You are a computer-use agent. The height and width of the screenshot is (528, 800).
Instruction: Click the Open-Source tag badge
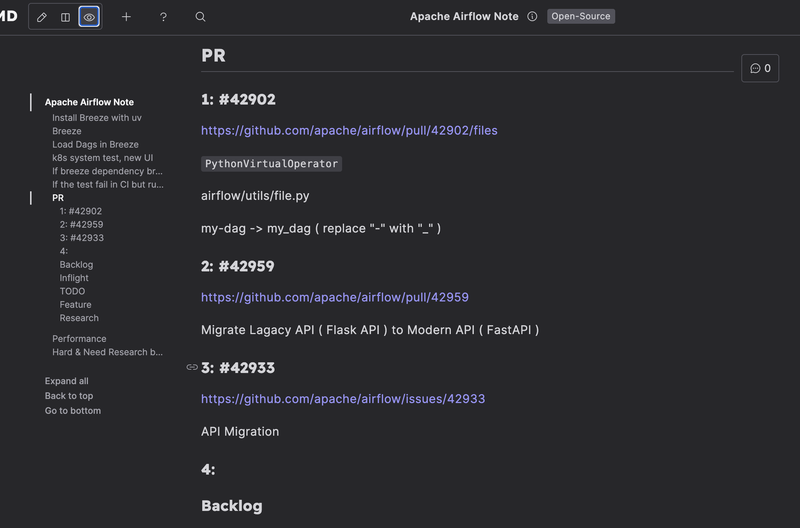tap(581, 16)
